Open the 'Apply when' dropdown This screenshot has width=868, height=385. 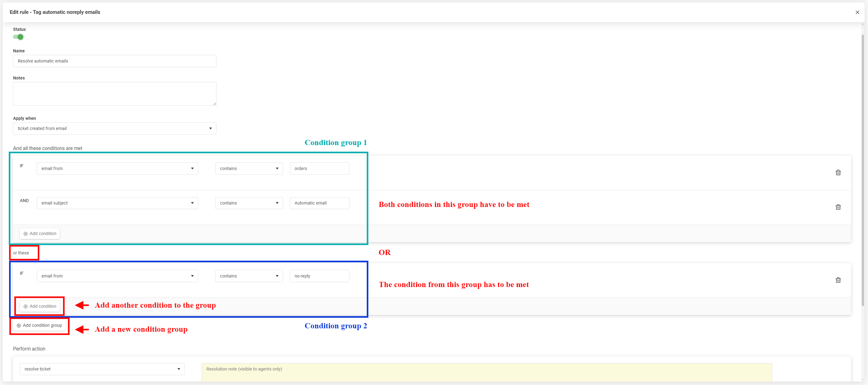click(115, 128)
